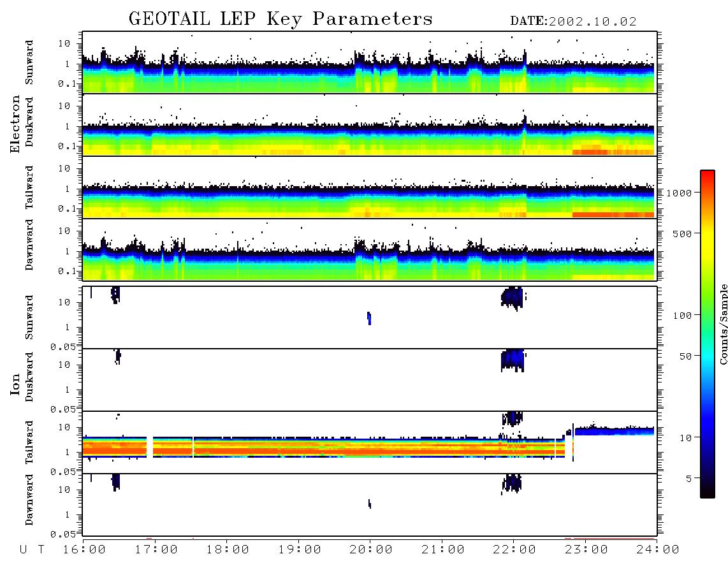Click the 16:00 time tick label
728x561 pixels.
(85, 550)
